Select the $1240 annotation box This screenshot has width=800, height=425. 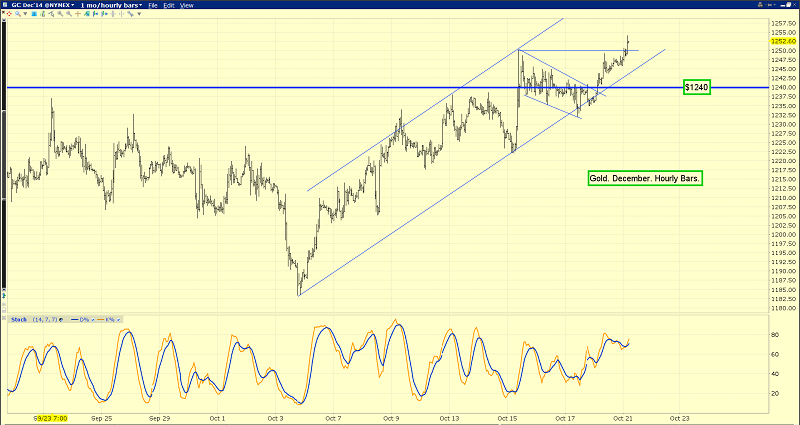(697, 87)
